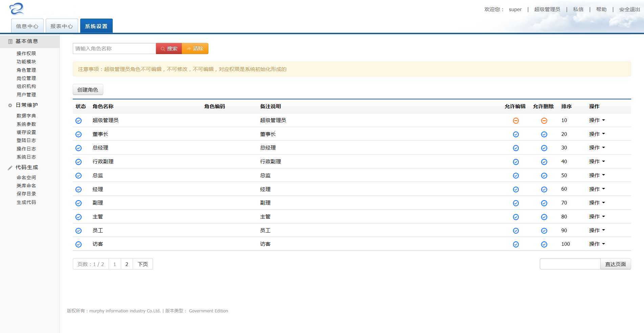Click status check icon for 总监 row

click(79, 176)
